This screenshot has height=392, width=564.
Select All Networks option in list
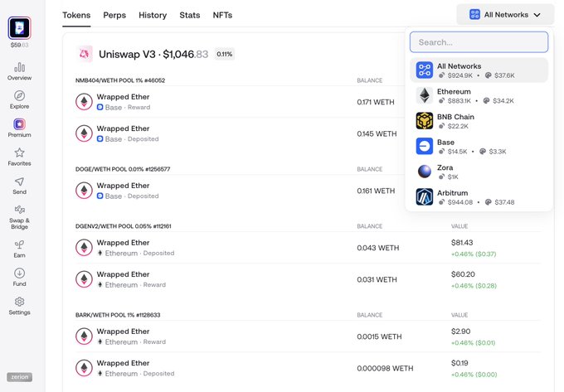tap(479, 70)
